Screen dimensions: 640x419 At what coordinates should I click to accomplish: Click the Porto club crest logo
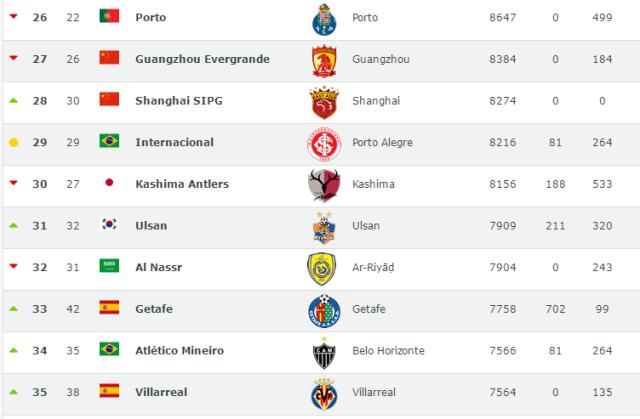[324, 20]
